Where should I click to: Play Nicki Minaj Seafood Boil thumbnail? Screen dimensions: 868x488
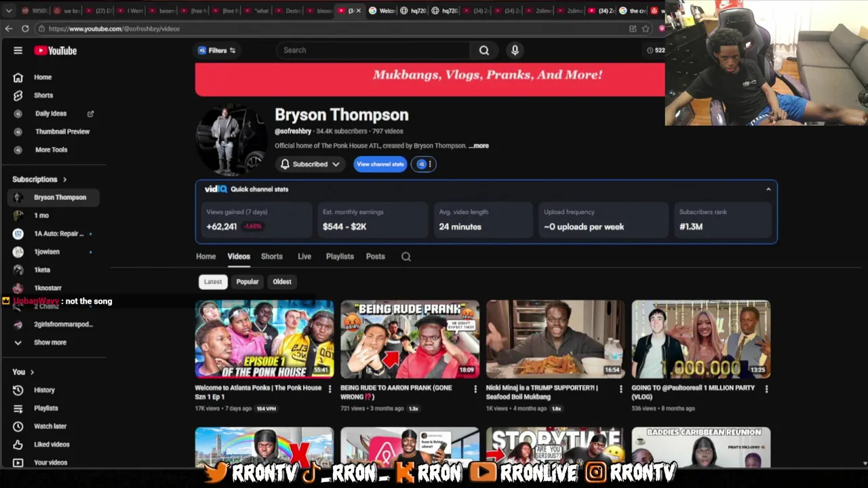[555, 340]
